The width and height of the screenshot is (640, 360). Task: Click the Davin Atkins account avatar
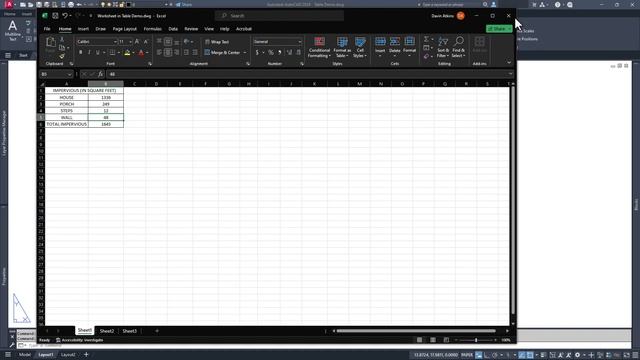coord(460,16)
